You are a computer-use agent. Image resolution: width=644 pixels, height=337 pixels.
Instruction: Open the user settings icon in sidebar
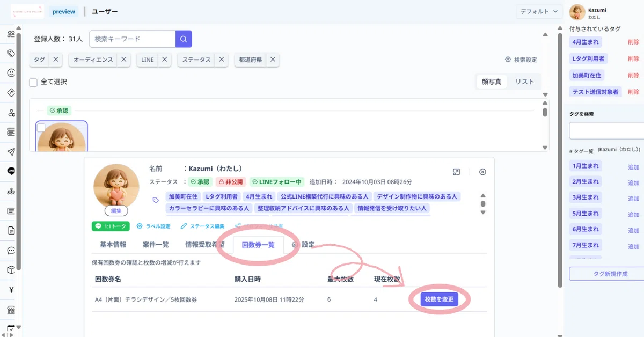(x=11, y=112)
